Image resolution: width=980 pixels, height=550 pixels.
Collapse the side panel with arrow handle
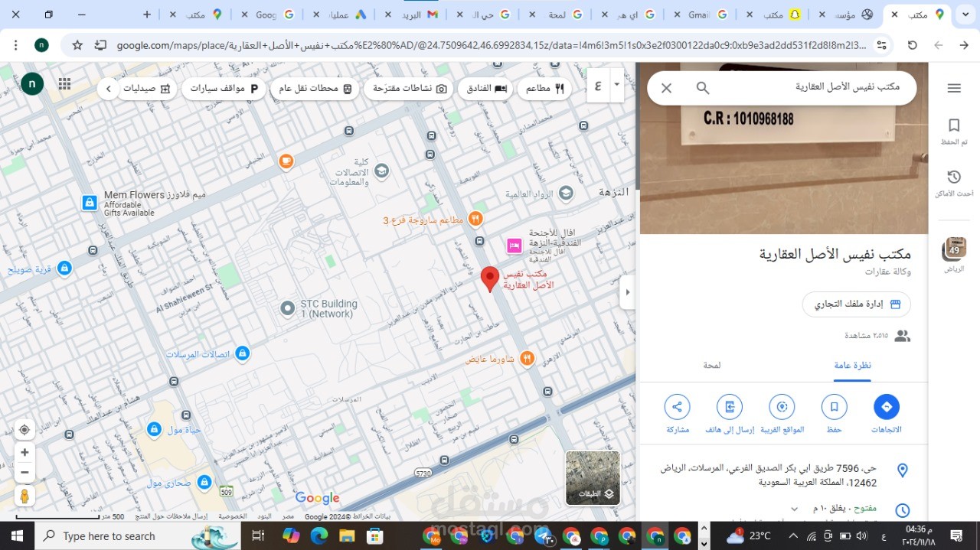pyautogui.click(x=628, y=292)
